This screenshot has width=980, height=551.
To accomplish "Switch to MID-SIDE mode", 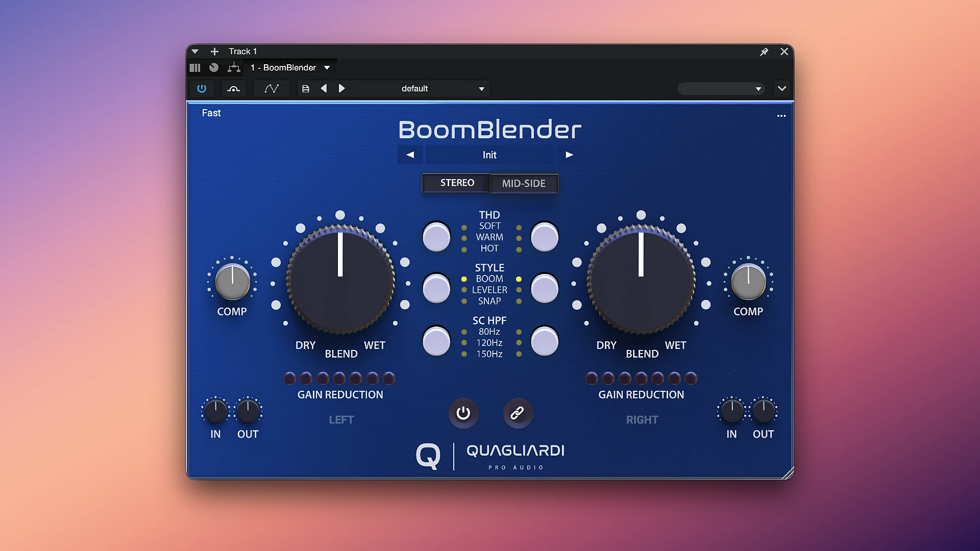I will pos(524,184).
